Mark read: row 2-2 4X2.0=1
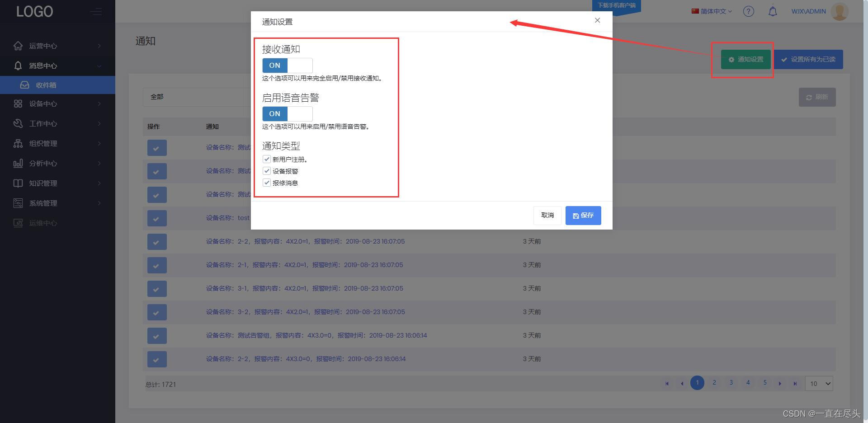Viewport: 868px width, 423px height. 157,242
